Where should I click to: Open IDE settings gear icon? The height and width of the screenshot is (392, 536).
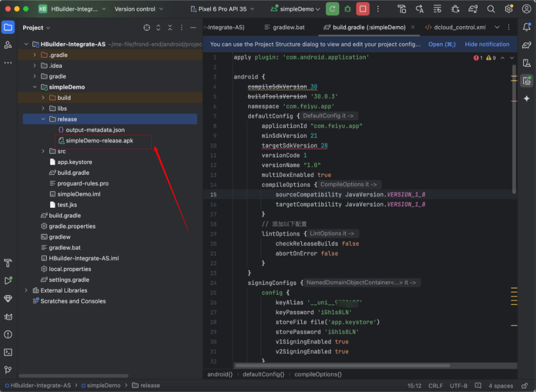tap(509, 9)
